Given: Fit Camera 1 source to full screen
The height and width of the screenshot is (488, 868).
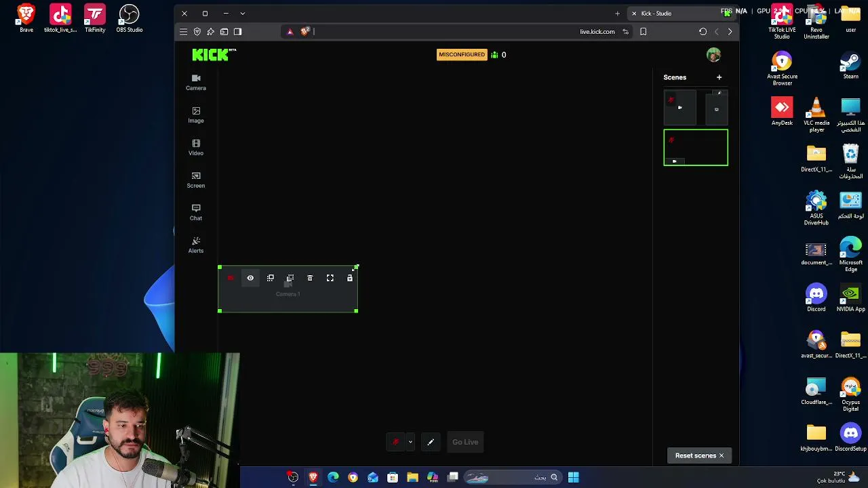Looking at the screenshot, I should click(x=330, y=278).
